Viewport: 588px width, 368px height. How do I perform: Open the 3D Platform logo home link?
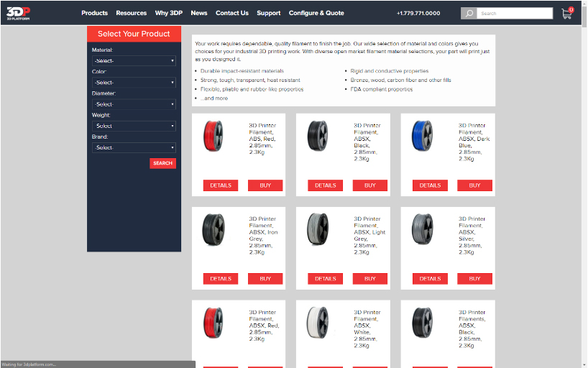[x=18, y=13]
